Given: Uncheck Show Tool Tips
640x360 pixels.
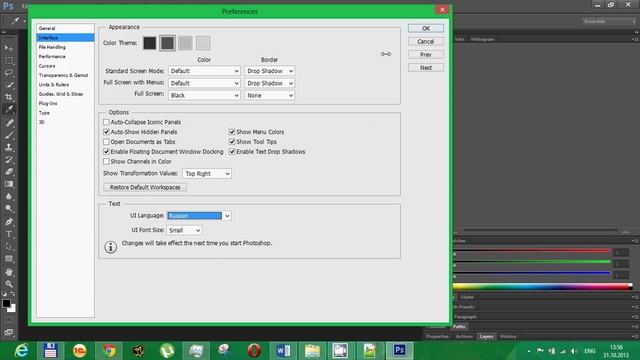Looking at the screenshot, I should click(x=232, y=142).
